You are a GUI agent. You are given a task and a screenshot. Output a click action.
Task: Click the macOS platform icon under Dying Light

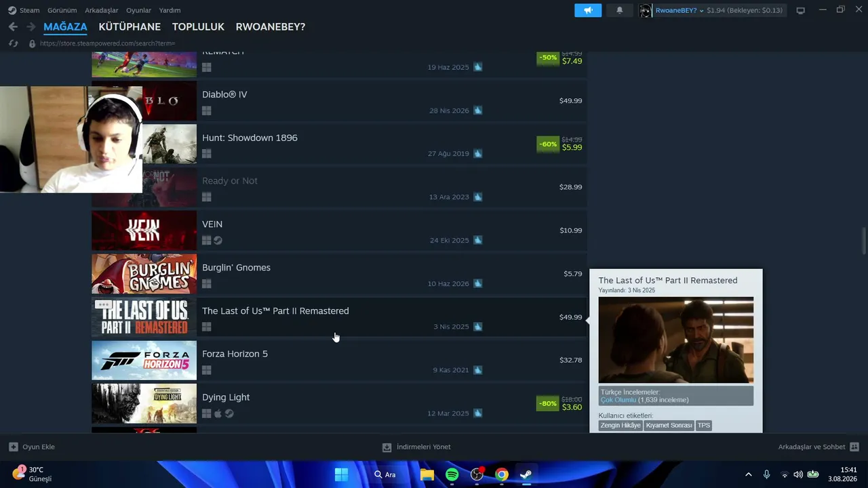218,413
